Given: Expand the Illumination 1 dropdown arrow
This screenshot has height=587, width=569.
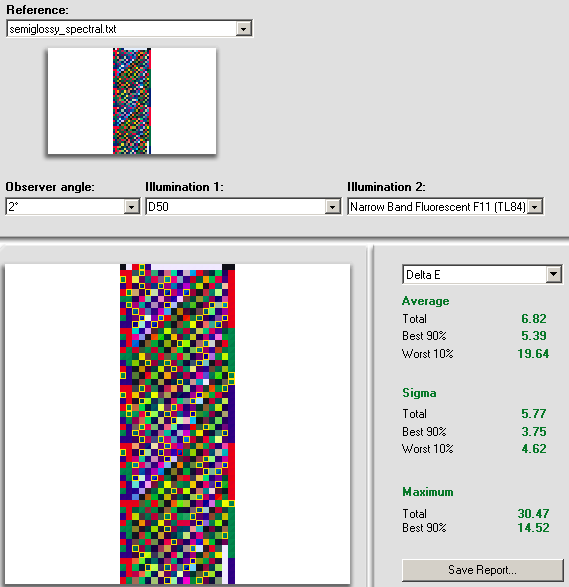Looking at the screenshot, I should click(332, 207).
